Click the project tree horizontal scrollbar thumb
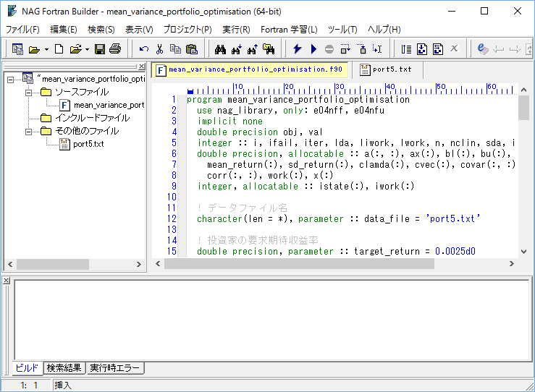 coord(53,264)
